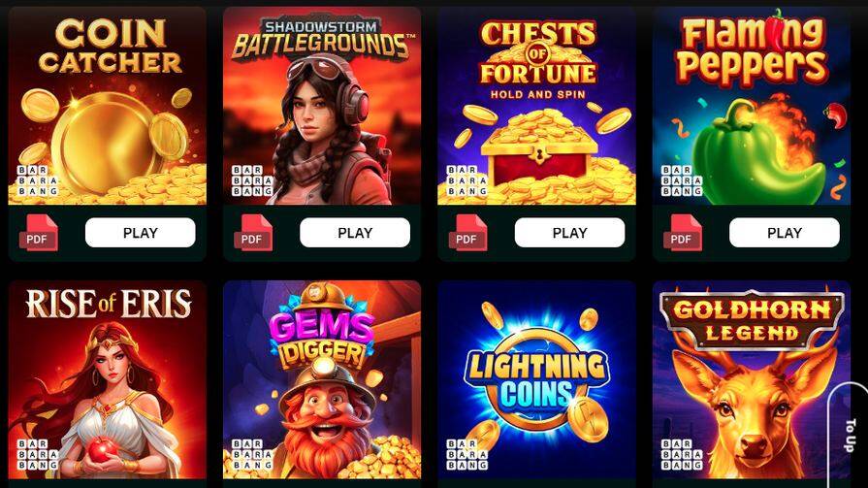Click Barbara Bang logo on Goldhorn Legend tile
This screenshot has height=488, width=868.
pyautogui.click(x=682, y=455)
